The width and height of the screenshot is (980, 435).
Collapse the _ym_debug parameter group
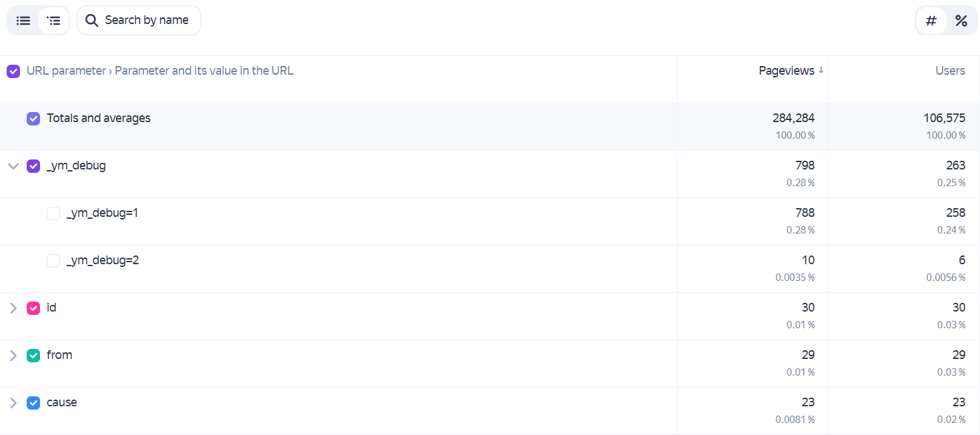pos(13,166)
